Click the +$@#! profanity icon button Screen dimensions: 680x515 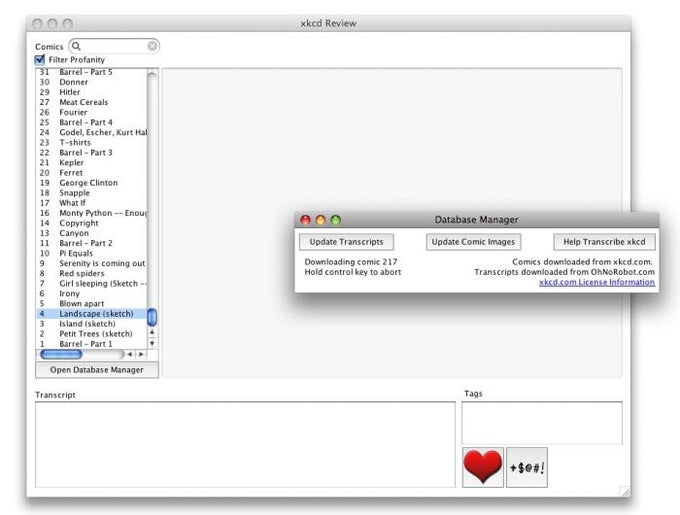(527, 467)
